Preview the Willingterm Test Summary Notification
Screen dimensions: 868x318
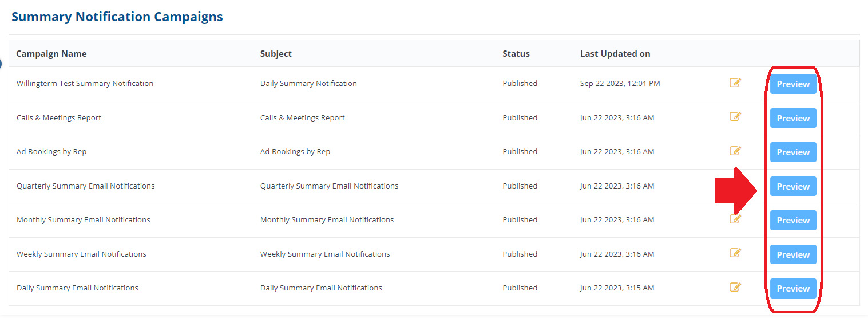793,84
